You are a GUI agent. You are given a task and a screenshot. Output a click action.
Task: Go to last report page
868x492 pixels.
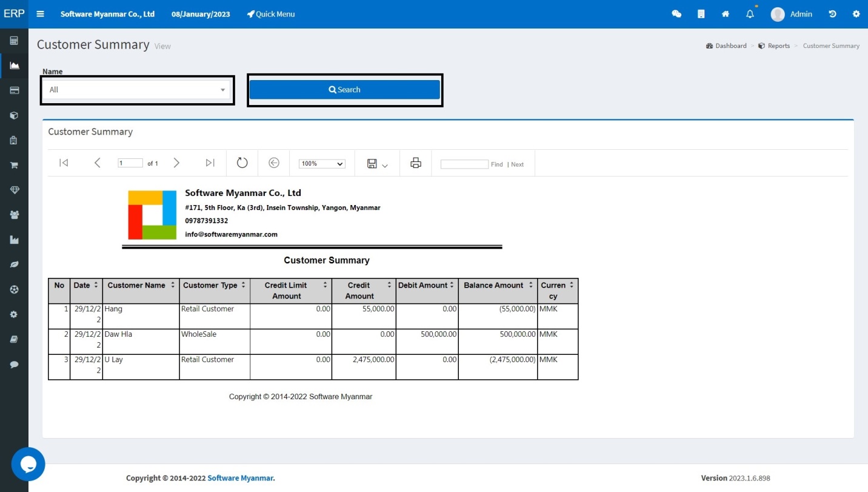click(210, 163)
